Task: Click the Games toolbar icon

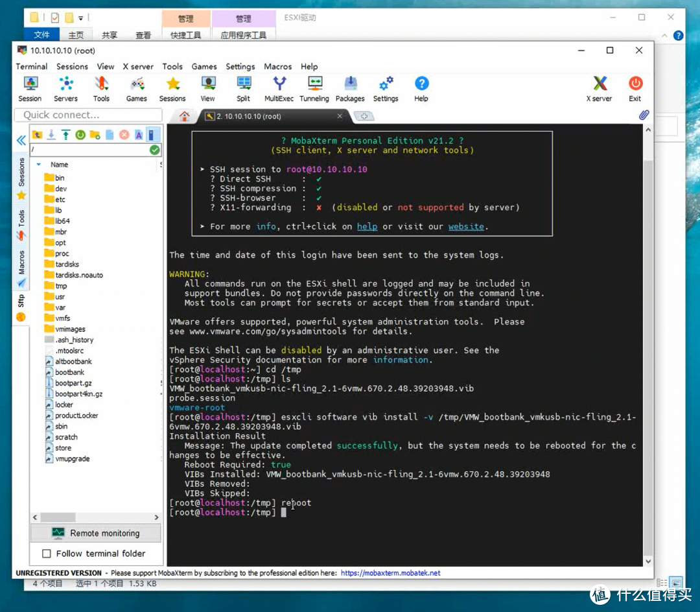Action: pos(137,89)
